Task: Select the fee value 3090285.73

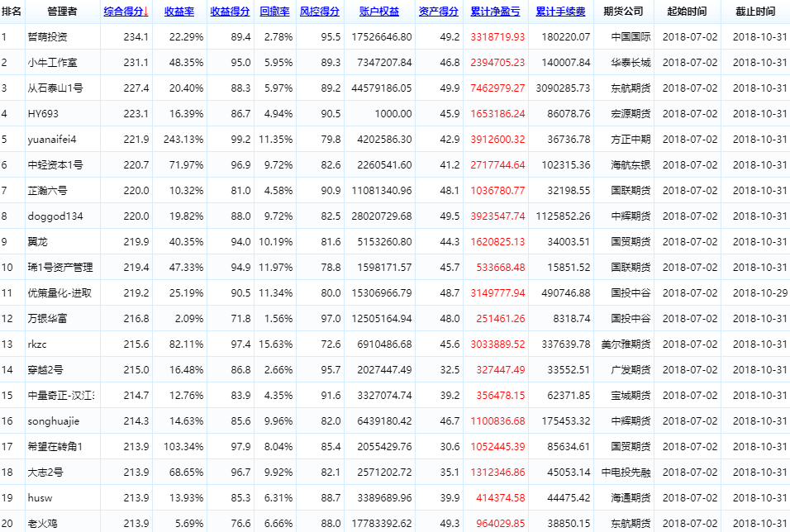Action: (563, 88)
